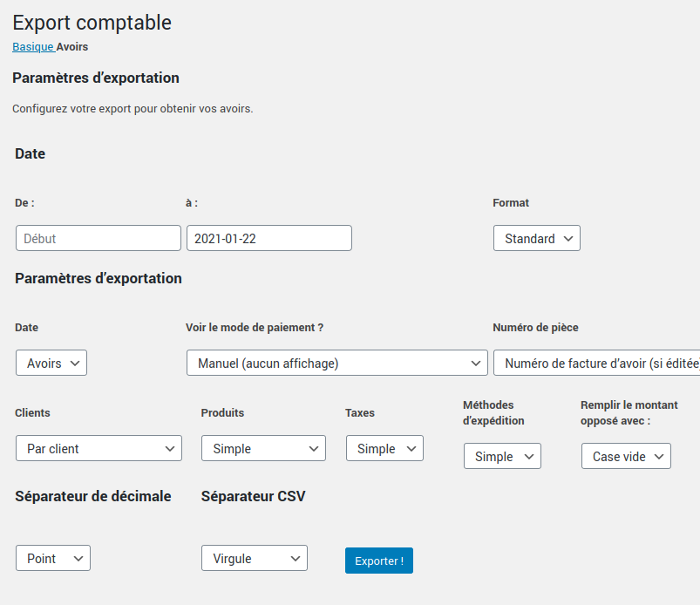Expand the Méthodes d'expédition dropdown
The height and width of the screenshot is (605, 700).
[x=502, y=456]
